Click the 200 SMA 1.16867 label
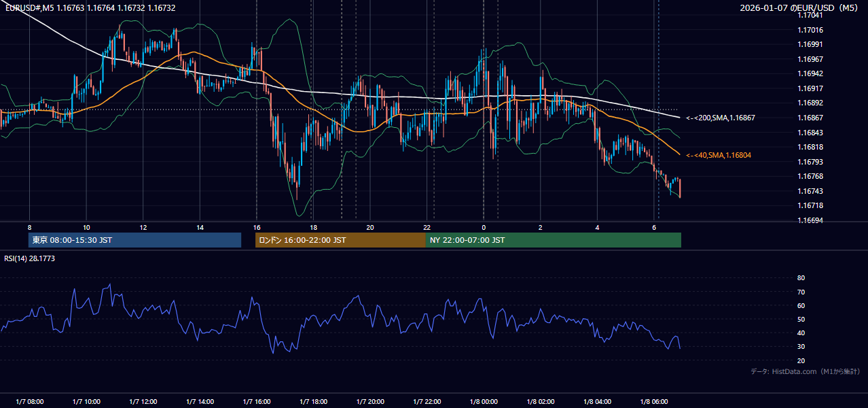The image size is (868, 408). click(x=721, y=118)
